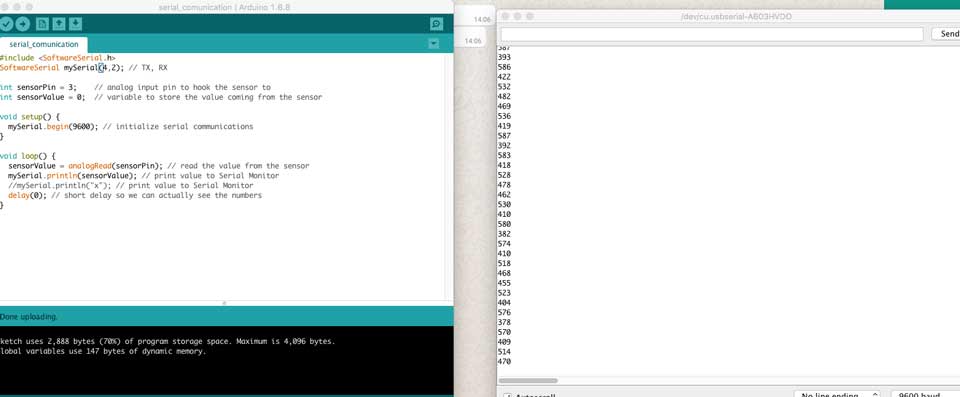Click the '#include <SoftwareSerial.h>' code line

58,58
